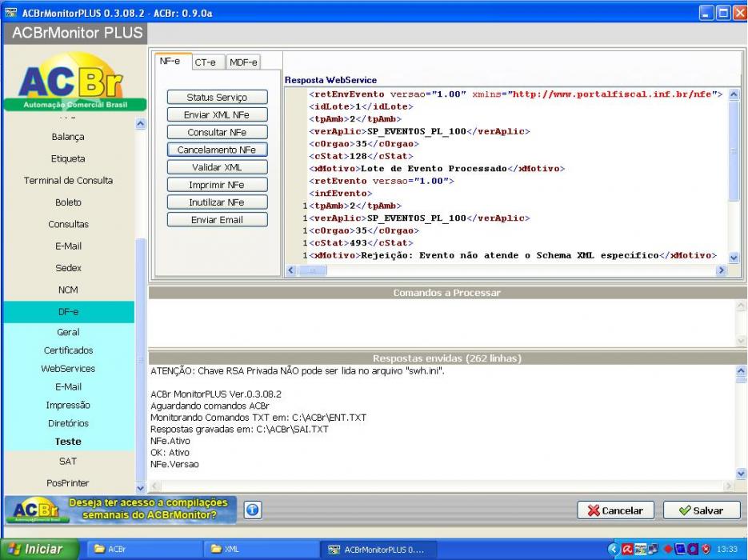Switch to the CT-e tab
Viewport: 748px width, 560px height.
(x=205, y=62)
